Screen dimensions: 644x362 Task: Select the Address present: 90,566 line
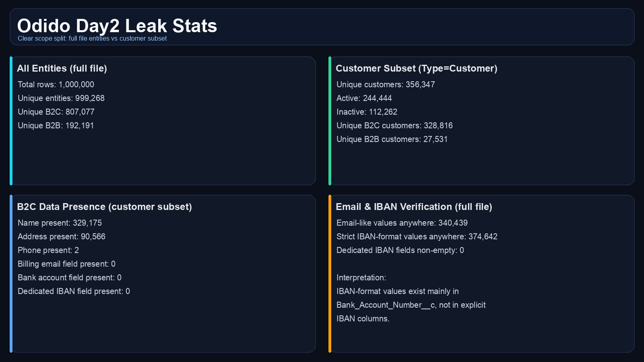coord(62,237)
